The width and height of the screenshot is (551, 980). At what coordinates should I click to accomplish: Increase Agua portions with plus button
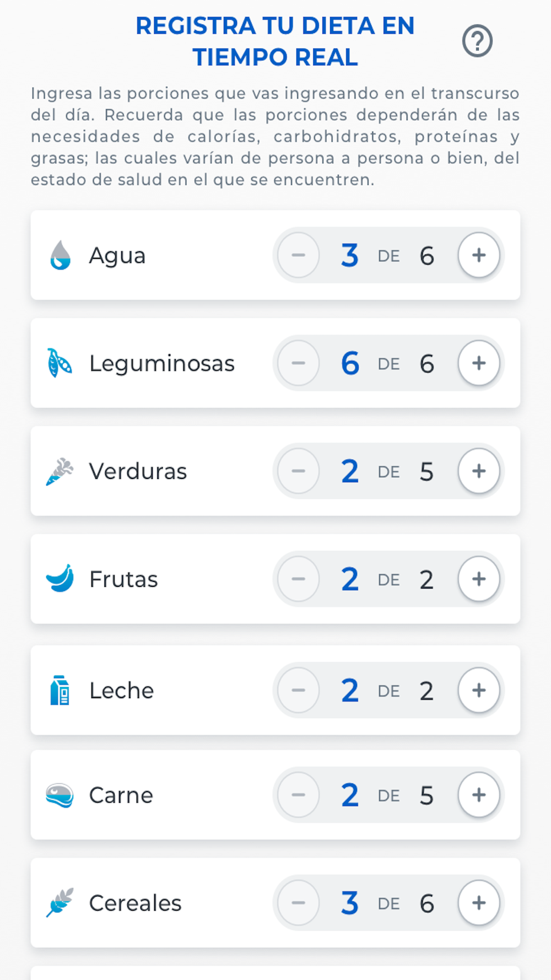pos(479,255)
